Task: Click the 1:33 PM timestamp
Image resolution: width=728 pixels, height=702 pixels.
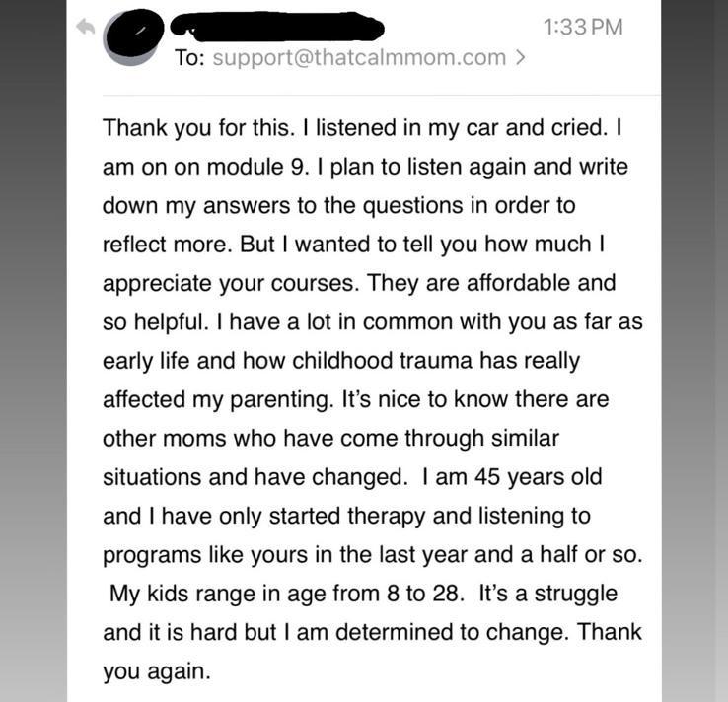Action: (x=583, y=27)
